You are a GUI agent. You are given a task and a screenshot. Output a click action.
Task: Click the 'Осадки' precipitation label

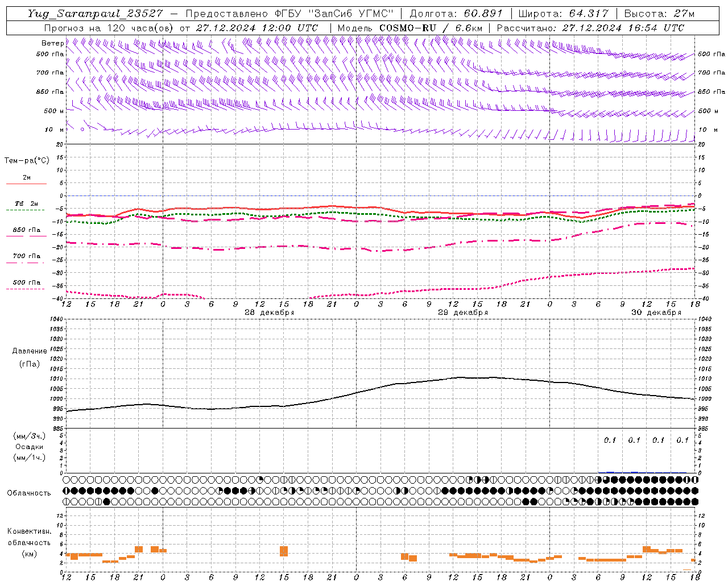(x=30, y=447)
